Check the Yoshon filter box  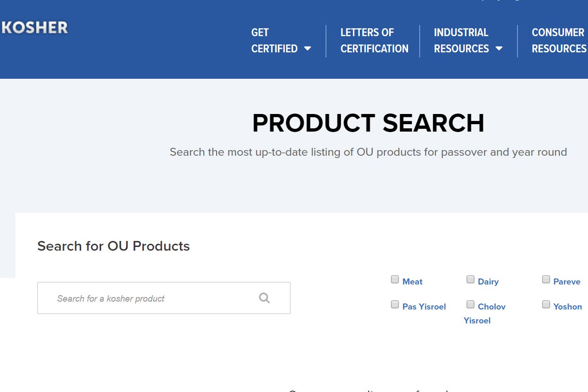pyautogui.click(x=546, y=304)
